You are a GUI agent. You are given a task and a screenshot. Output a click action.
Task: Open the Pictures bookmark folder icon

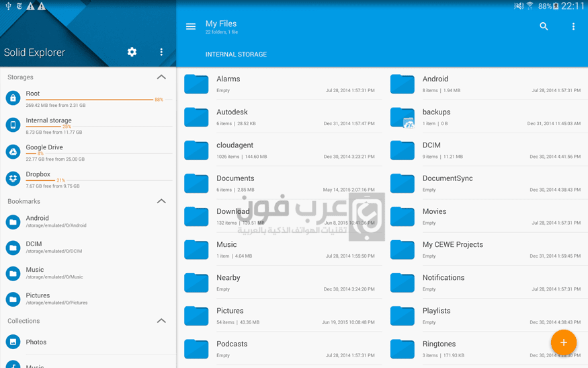point(13,299)
